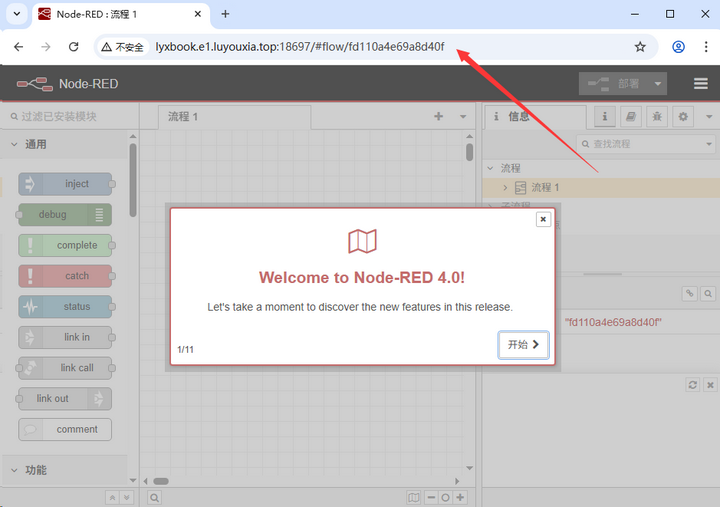Expand all palette categories with down arrows

[x=127, y=498]
